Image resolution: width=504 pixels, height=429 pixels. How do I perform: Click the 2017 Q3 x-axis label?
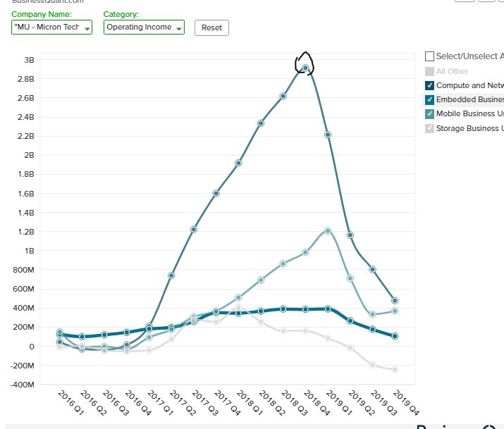(x=204, y=403)
